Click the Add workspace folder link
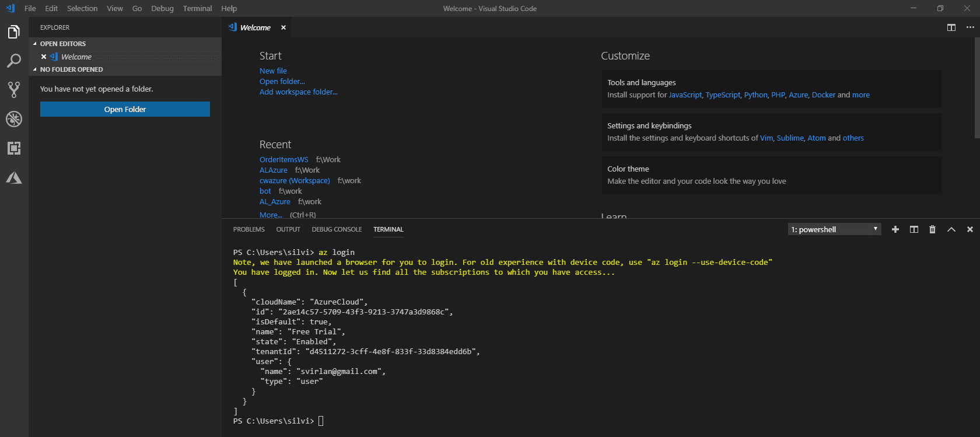The image size is (980, 437). (299, 92)
